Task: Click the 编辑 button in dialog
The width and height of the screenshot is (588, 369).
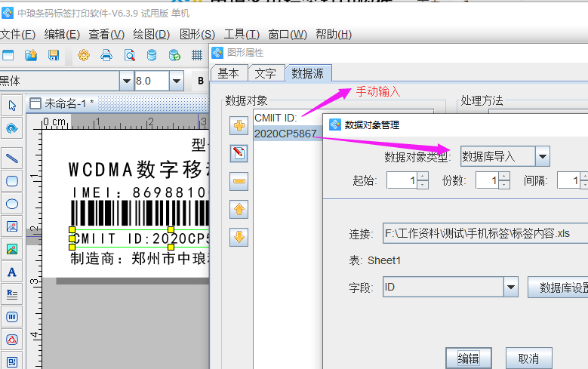Action: [x=469, y=358]
